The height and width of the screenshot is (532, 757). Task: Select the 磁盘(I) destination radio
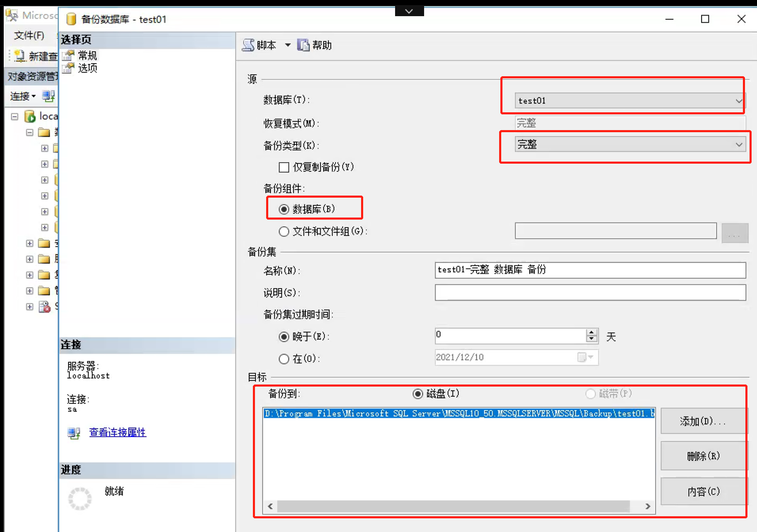417,394
